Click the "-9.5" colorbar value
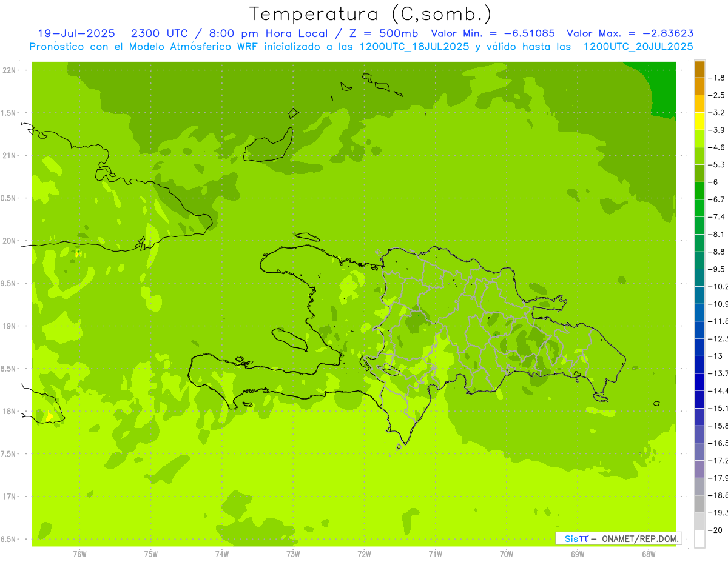This screenshot has width=728, height=562. [x=717, y=269]
